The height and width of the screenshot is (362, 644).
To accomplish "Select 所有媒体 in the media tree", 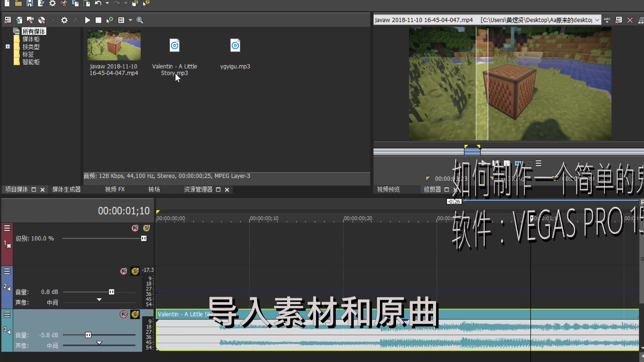I will [x=34, y=31].
